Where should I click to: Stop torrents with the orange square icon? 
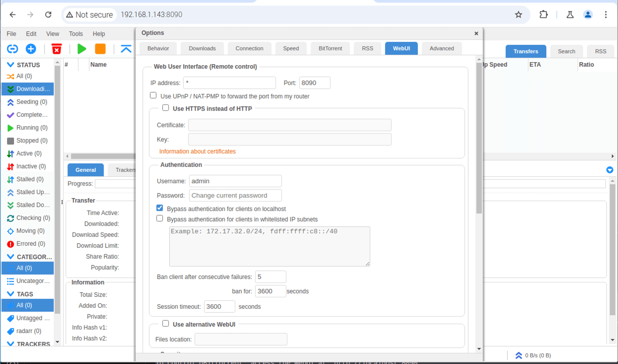[x=100, y=49]
